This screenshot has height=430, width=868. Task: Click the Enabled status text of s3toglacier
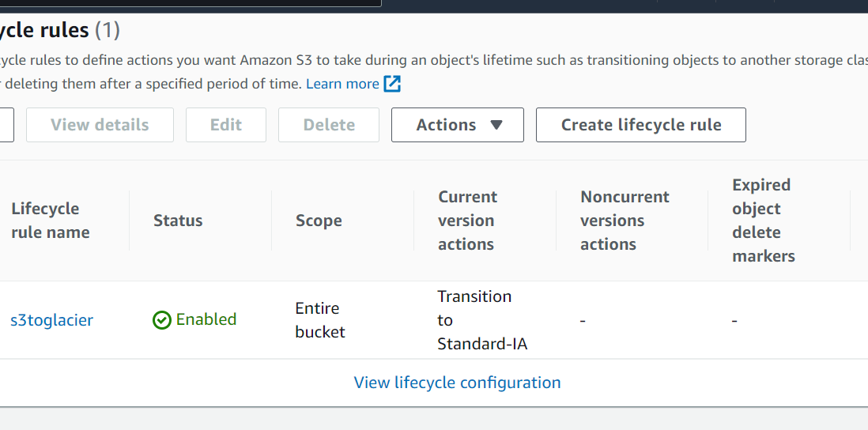click(x=206, y=319)
